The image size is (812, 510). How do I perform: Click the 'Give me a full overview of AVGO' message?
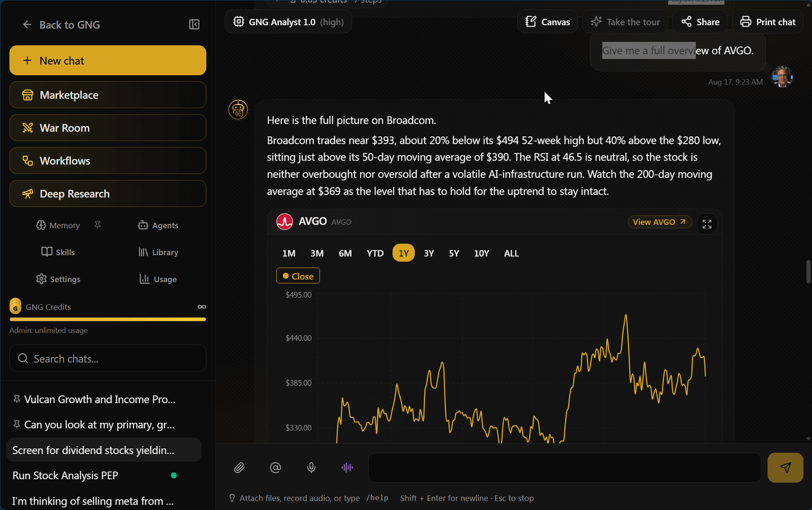pyautogui.click(x=678, y=50)
